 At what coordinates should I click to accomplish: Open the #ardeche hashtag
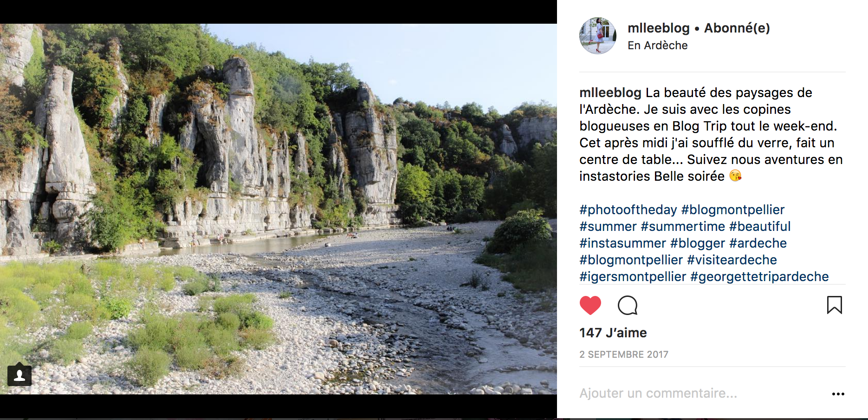758,243
